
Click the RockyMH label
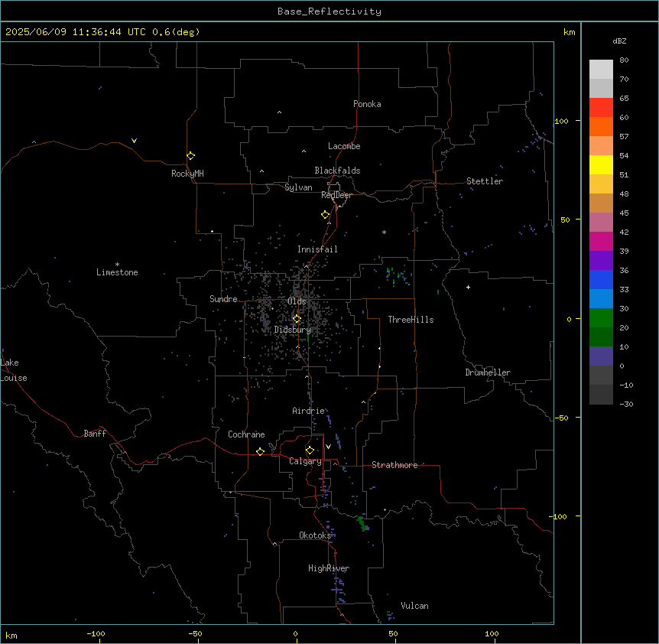tap(187, 174)
